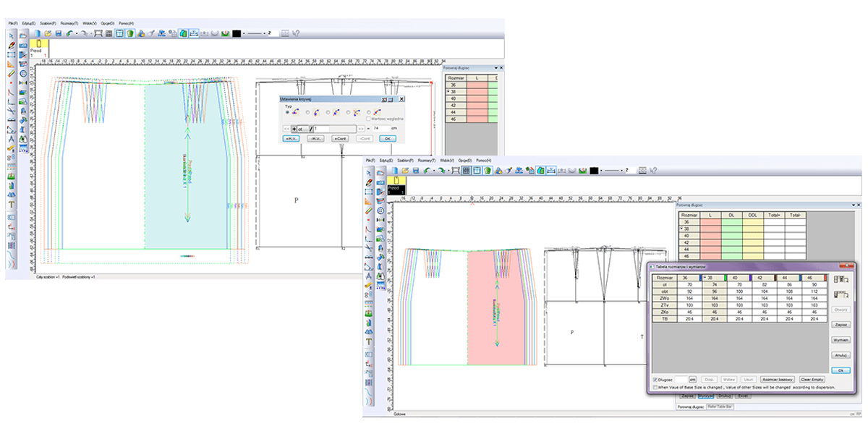
Task: Select pencil tool in front window sidebar
Action: (x=368, y=182)
